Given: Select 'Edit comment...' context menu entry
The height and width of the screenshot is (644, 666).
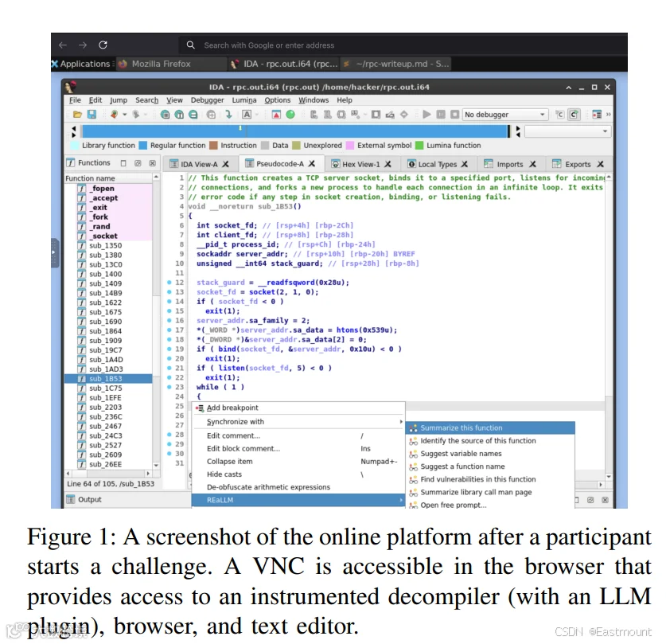Looking at the screenshot, I should coord(298,436).
